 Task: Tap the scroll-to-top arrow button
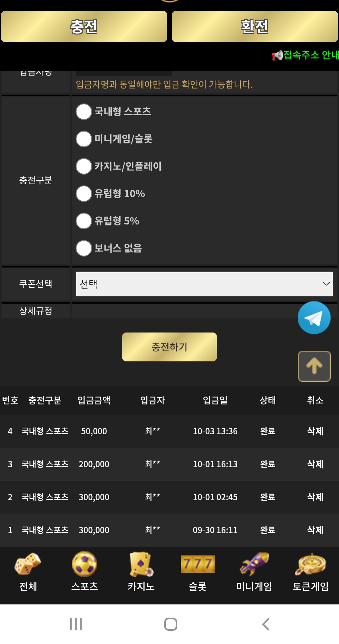pos(314,366)
